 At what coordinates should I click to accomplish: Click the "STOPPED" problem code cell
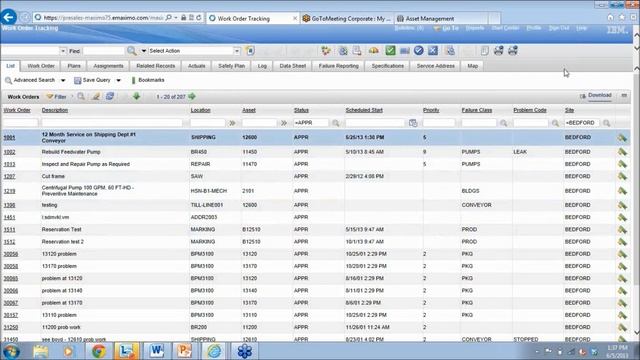(x=526, y=339)
